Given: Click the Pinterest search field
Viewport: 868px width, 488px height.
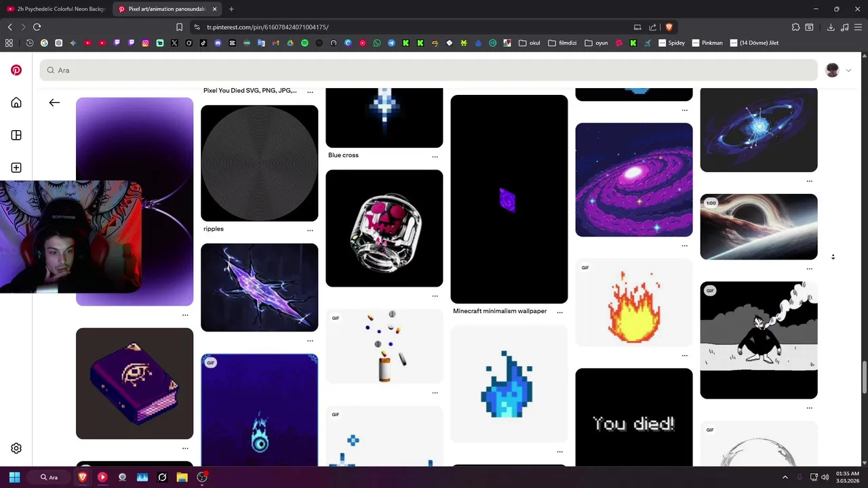Looking at the screenshot, I should (x=429, y=70).
